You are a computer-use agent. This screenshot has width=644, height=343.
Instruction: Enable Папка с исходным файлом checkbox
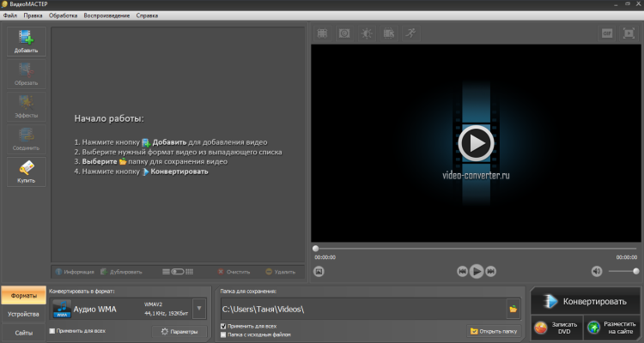(223, 334)
